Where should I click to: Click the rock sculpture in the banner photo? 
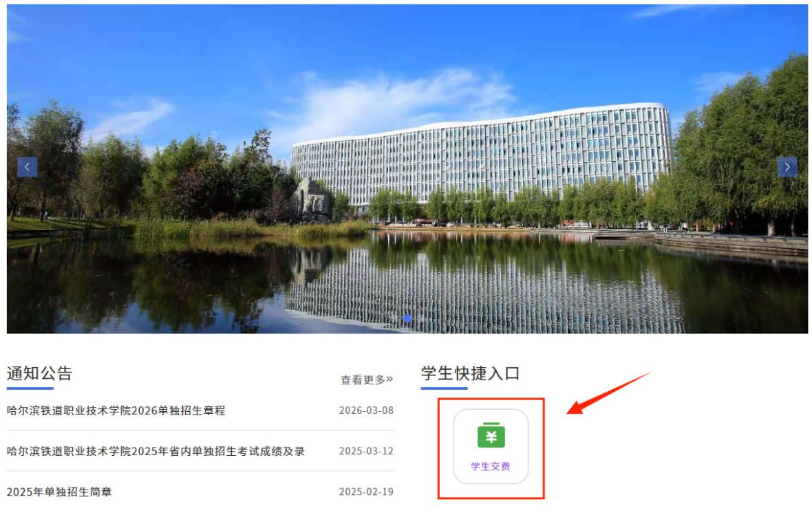point(311,200)
